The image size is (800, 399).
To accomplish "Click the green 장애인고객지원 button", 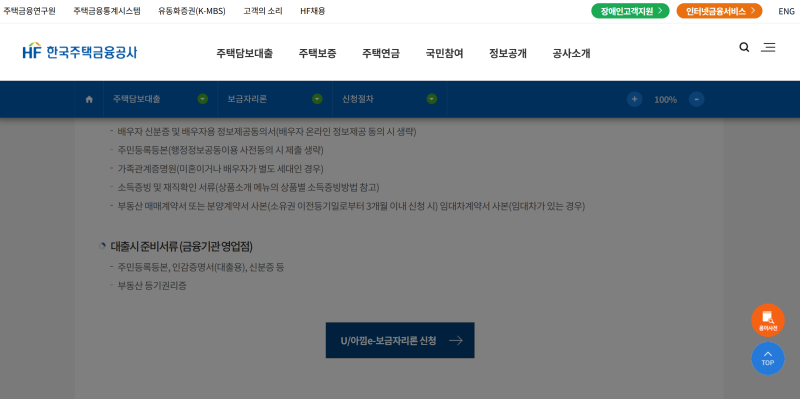I will pos(630,11).
